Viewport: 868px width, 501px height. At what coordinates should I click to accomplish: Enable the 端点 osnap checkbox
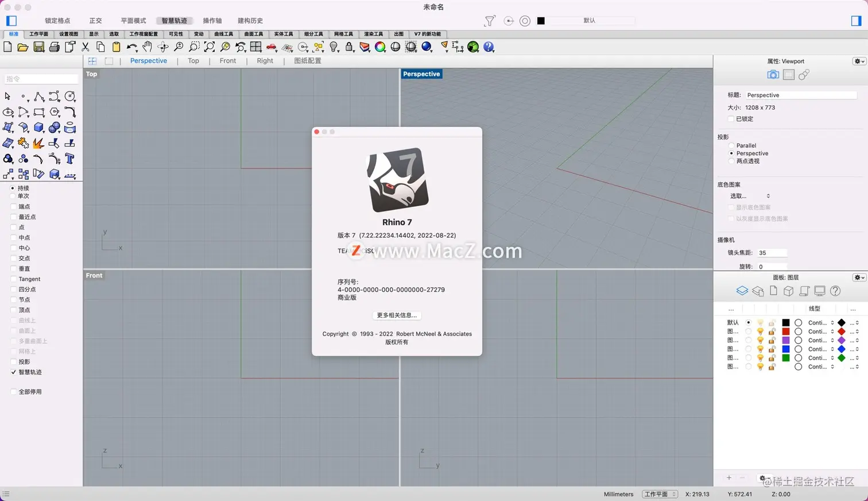(14, 207)
